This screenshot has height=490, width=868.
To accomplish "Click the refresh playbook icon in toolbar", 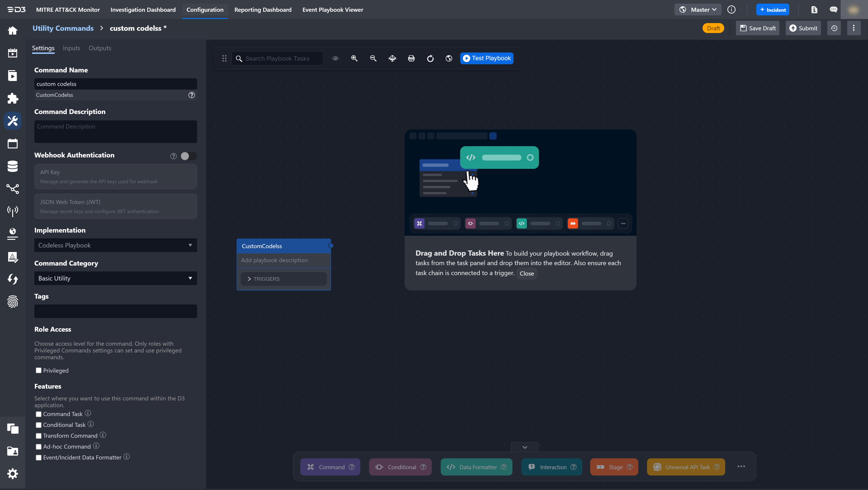I will click(430, 58).
